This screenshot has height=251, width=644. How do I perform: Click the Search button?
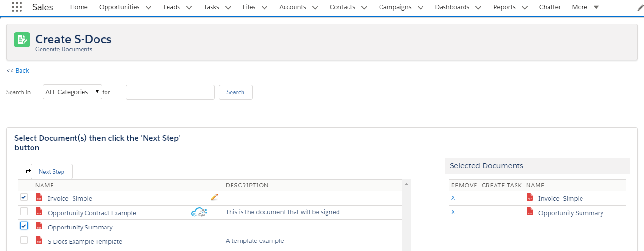235,92
